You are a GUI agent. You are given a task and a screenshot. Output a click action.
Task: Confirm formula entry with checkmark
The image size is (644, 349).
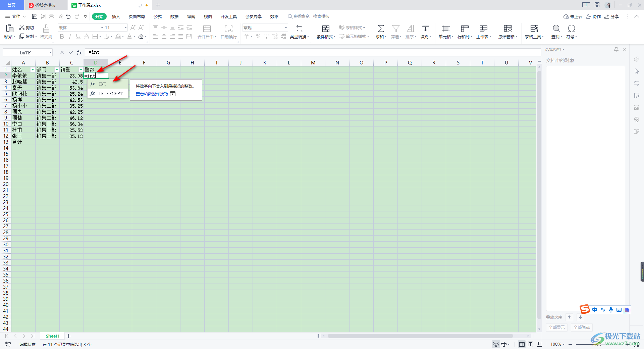coord(71,52)
